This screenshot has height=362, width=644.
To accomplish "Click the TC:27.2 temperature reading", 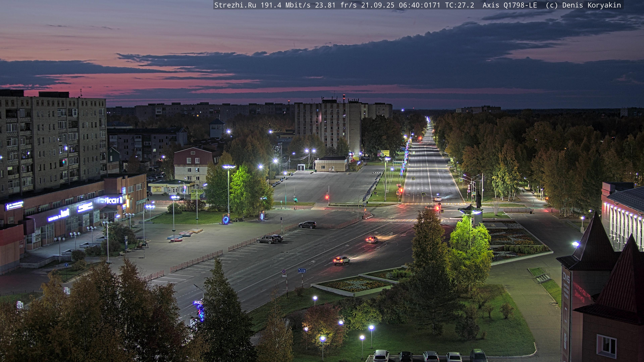I will click(460, 5).
